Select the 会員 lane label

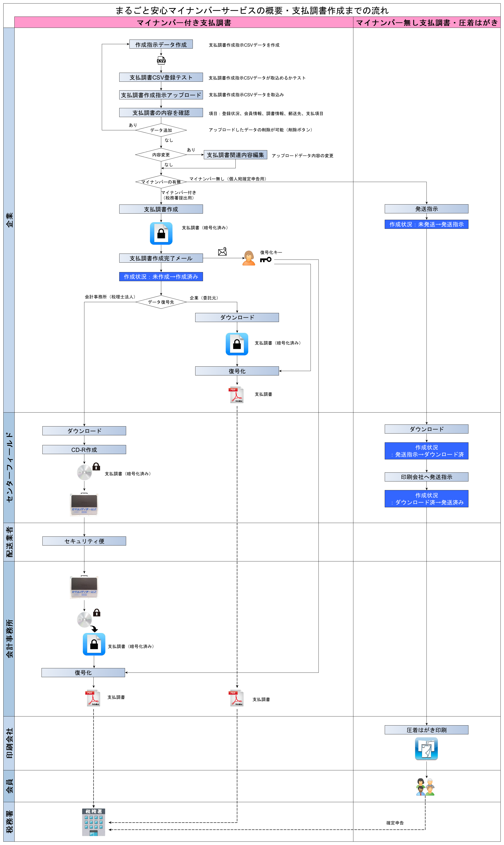tap(9, 786)
